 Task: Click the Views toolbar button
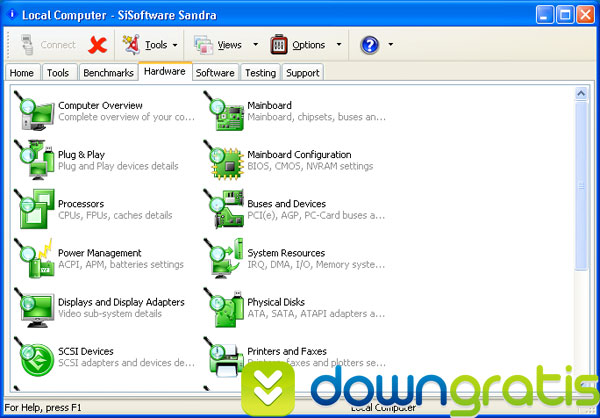[218, 45]
